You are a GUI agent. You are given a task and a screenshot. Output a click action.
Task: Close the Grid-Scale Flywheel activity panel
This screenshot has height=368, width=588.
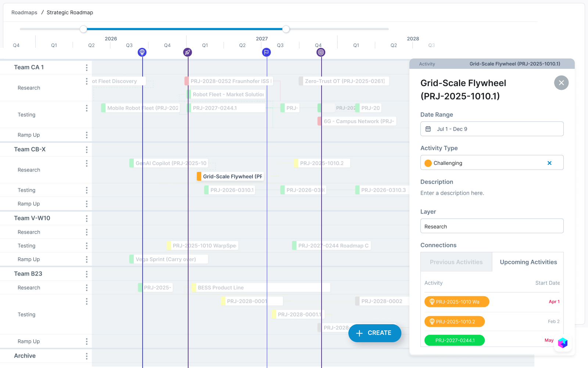[561, 83]
